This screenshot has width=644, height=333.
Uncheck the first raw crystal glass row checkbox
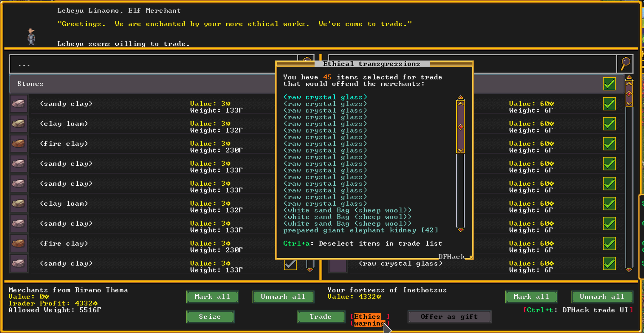coord(609,104)
